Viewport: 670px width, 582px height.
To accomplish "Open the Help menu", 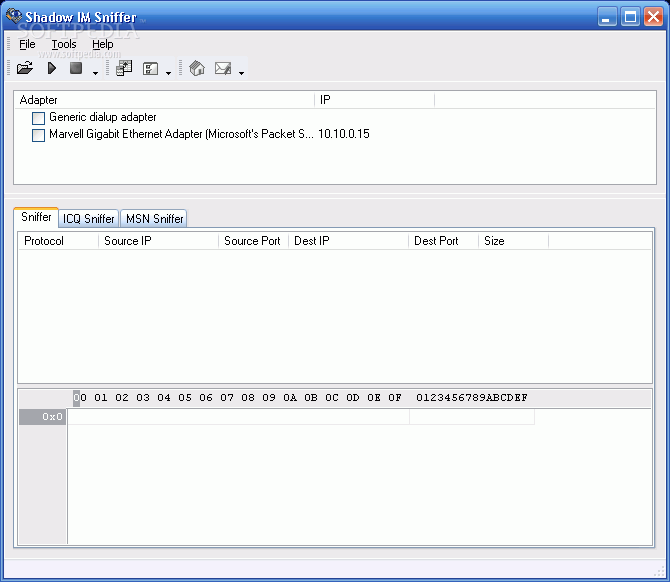I will pos(103,44).
